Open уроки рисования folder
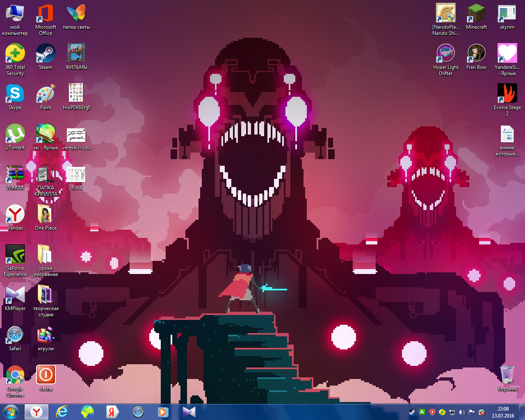 point(46,261)
